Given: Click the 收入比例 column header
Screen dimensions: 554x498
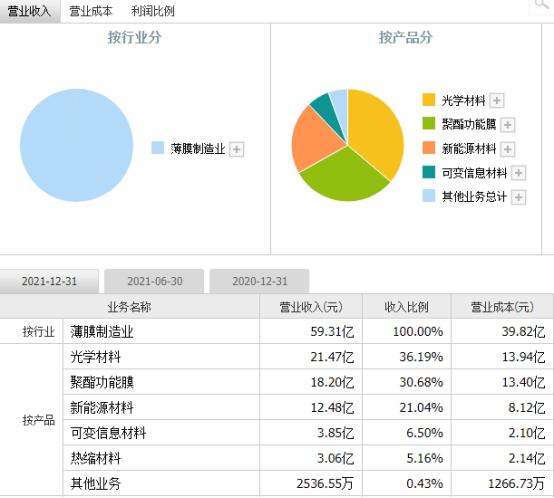Looking at the screenshot, I should [406, 307].
